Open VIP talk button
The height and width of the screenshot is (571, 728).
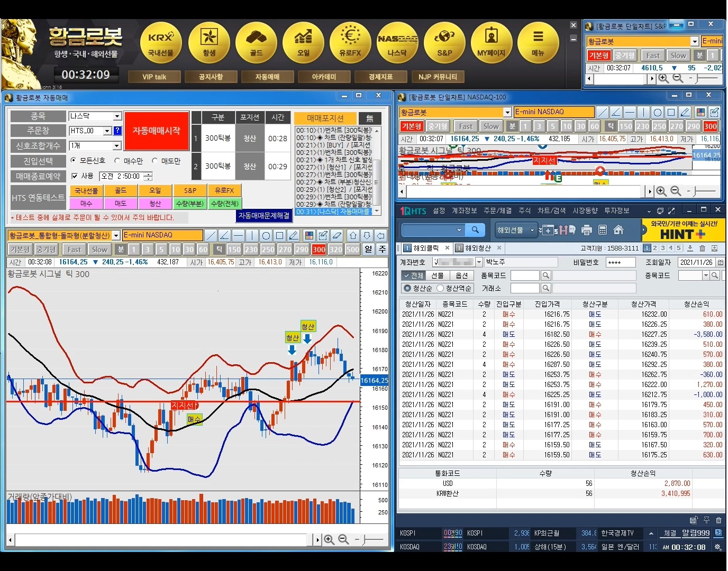154,77
